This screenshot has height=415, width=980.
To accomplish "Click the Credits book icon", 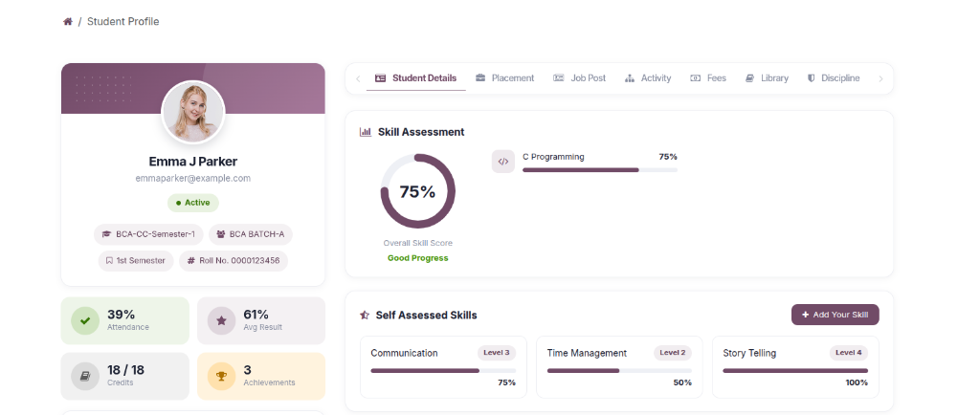I will (x=85, y=377).
